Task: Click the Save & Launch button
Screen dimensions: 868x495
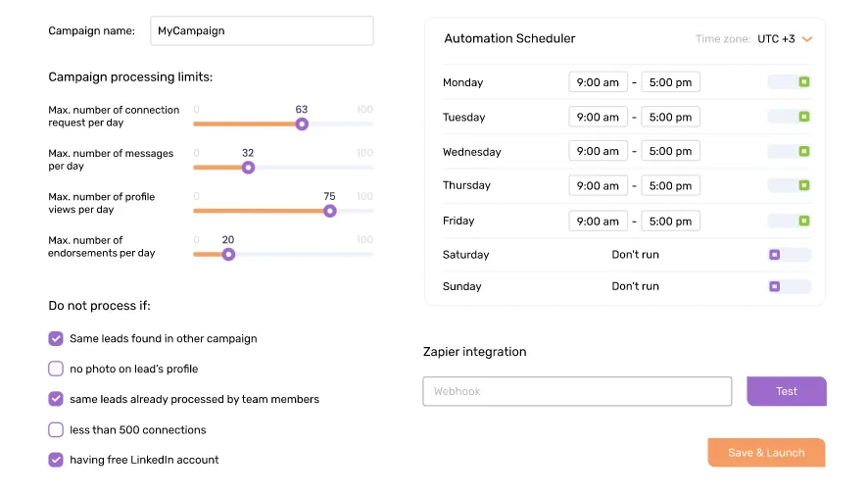Action: 766,453
